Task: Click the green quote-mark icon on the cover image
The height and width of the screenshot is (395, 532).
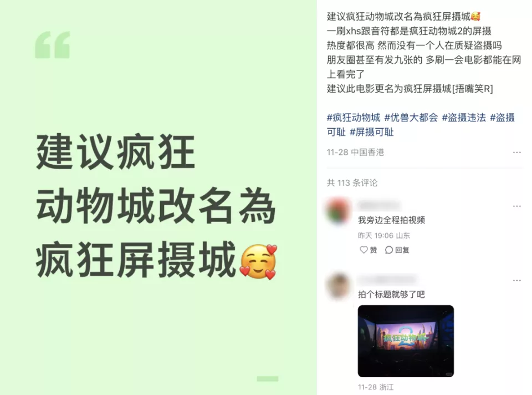Action: [x=53, y=45]
